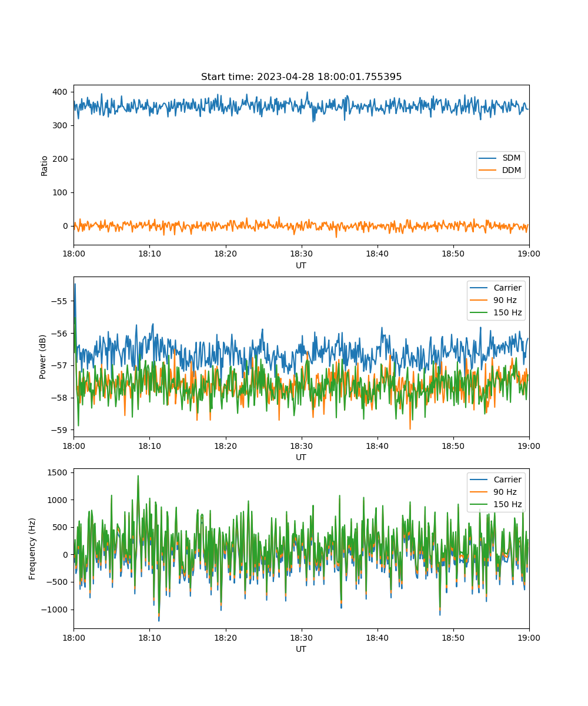Click the 18:30 tick under the Frequency plot
The height and width of the screenshot is (706, 588).
[x=301, y=637]
